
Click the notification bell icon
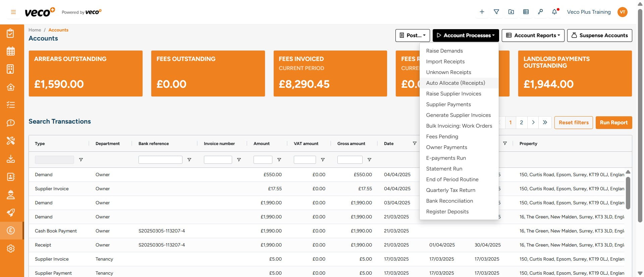pos(554,12)
